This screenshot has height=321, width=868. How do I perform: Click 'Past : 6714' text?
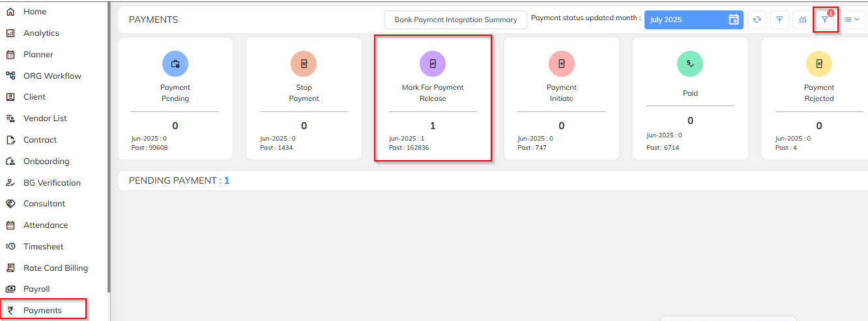tap(663, 148)
